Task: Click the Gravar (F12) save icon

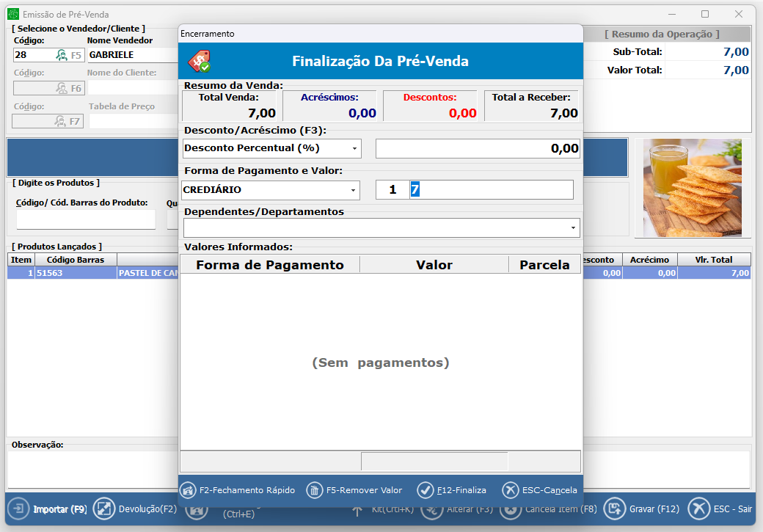Action: [615, 509]
